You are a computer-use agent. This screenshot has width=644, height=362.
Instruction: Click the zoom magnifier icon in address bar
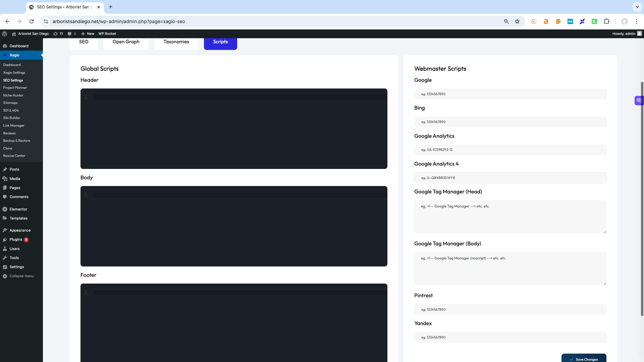pyautogui.click(x=506, y=21)
